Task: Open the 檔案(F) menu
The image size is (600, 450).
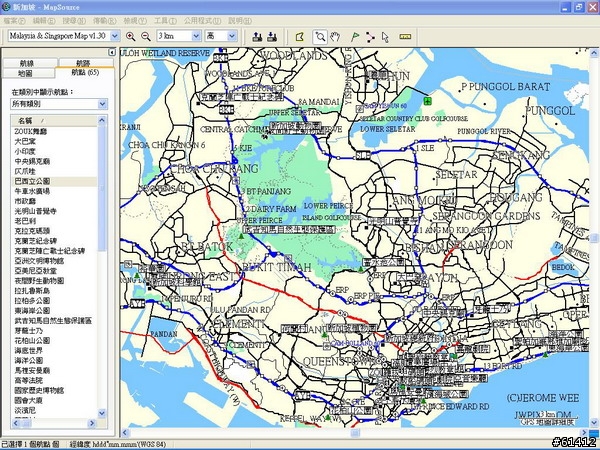Action: pos(14,21)
